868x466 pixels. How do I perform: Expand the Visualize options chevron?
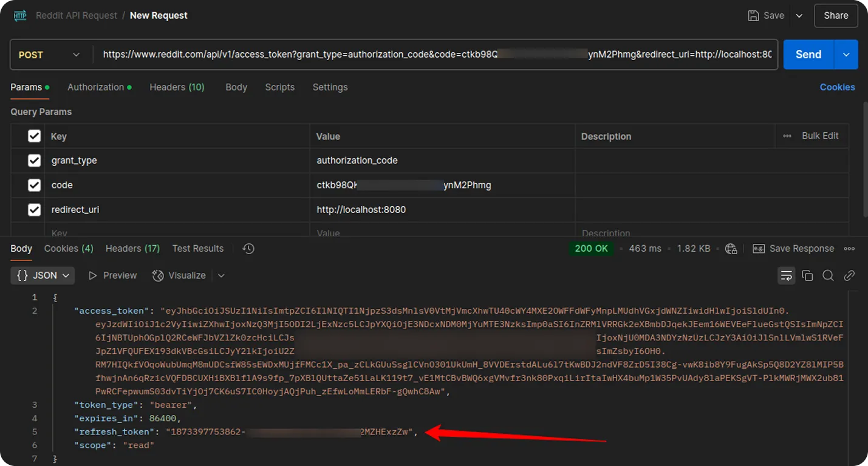(x=221, y=275)
